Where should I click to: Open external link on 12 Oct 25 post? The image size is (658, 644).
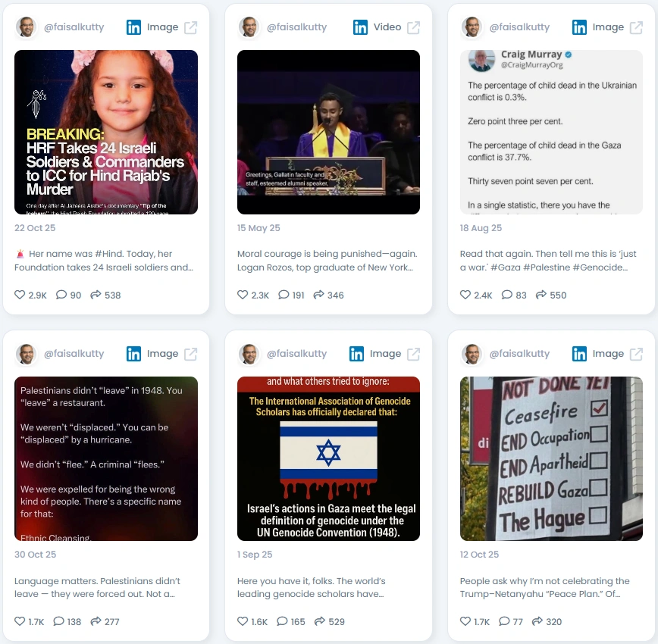click(636, 354)
